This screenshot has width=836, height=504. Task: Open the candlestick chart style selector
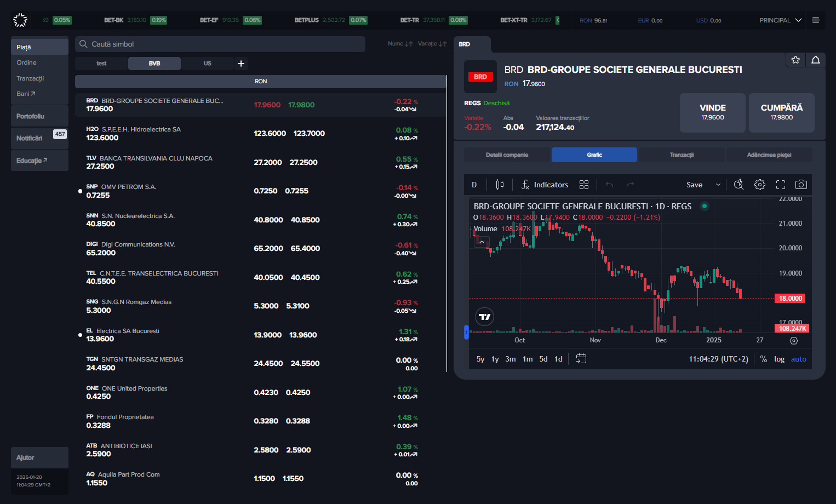pyautogui.click(x=500, y=185)
